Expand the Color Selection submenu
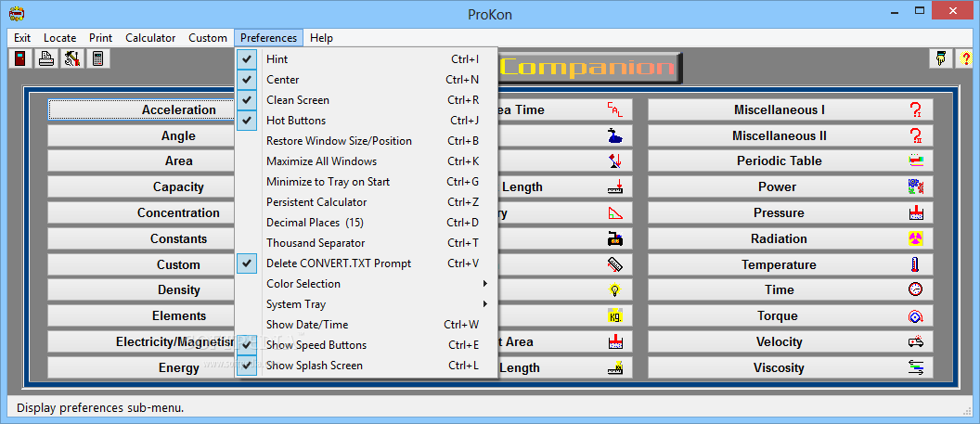Image resolution: width=980 pixels, height=424 pixels. (x=367, y=284)
